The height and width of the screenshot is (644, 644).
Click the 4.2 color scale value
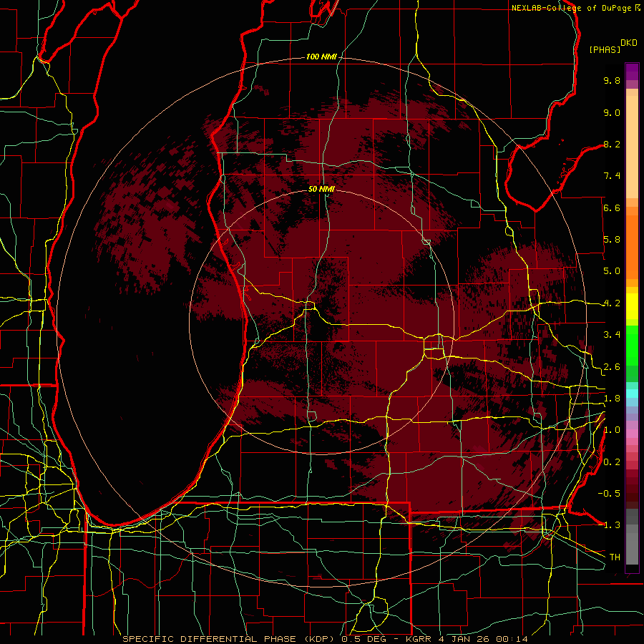click(612, 303)
